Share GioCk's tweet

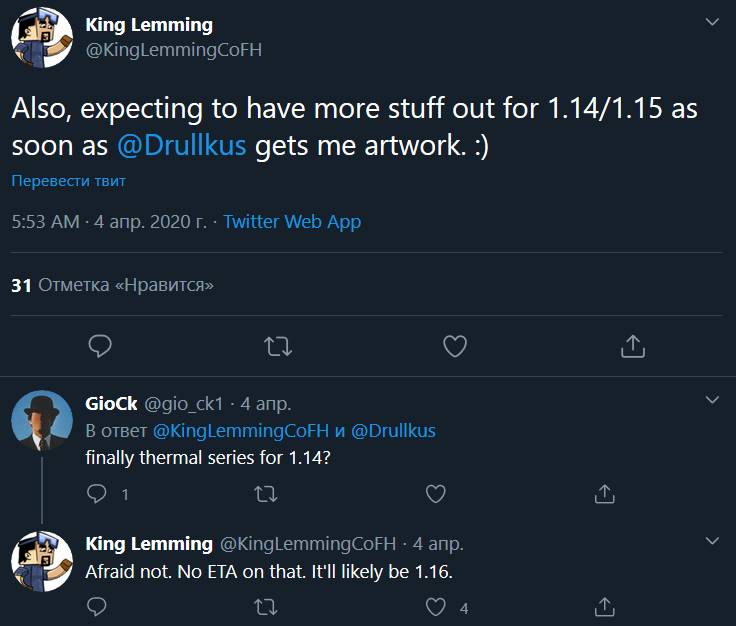click(x=604, y=494)
